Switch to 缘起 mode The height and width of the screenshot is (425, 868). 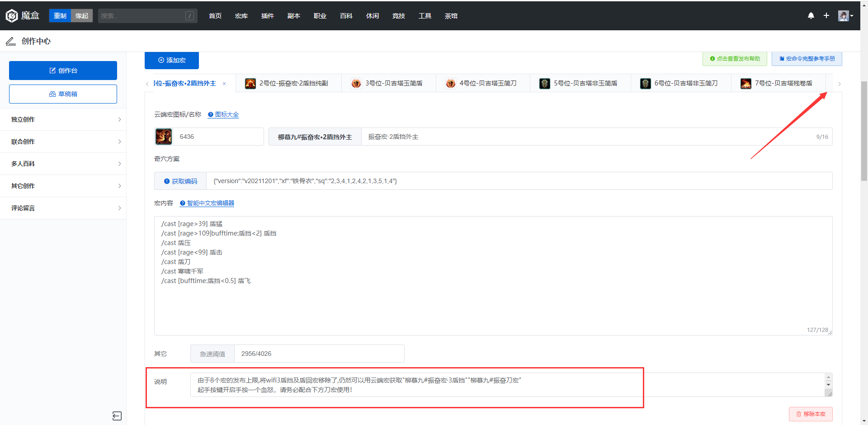(81, 15)
